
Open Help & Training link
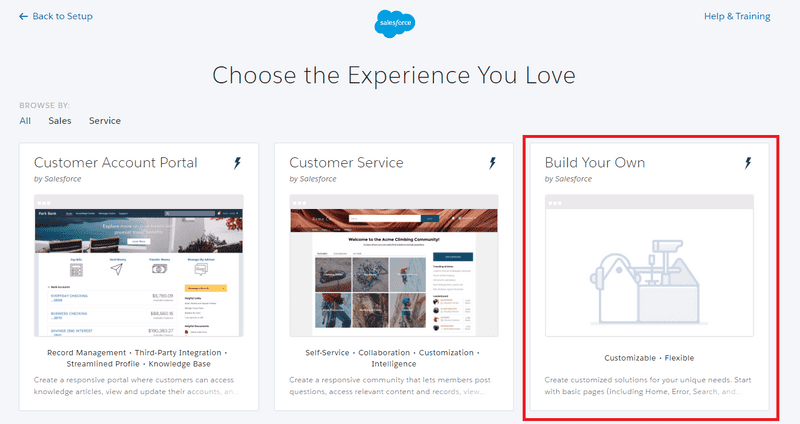[x=737, y=16]
